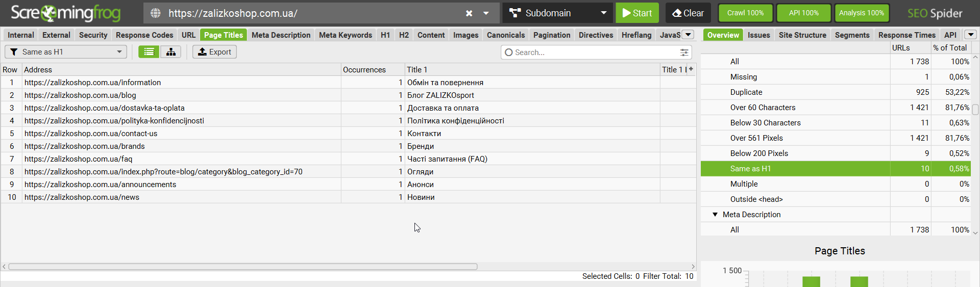Clear crawl data
Screen dimensions: 980x287
688,13
